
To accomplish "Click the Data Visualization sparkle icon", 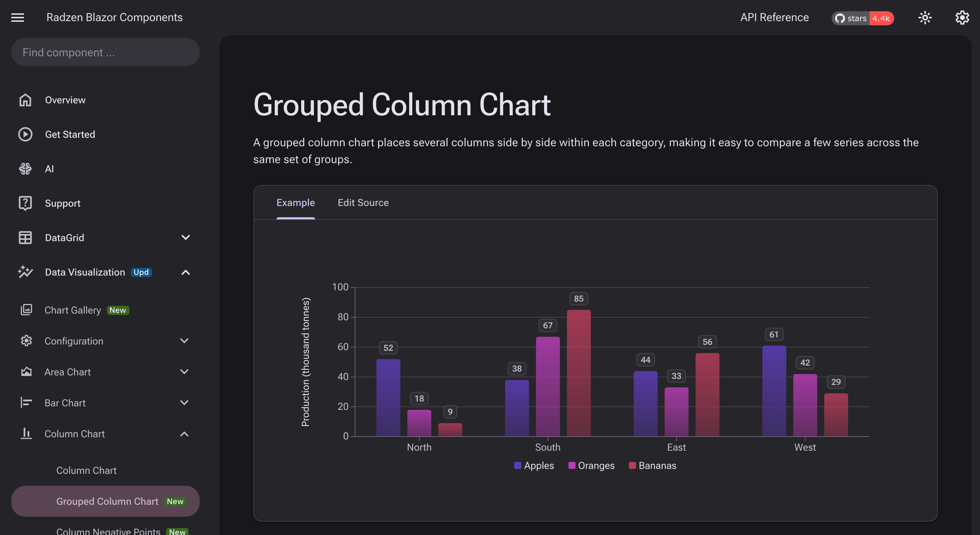I will (25, 272).
